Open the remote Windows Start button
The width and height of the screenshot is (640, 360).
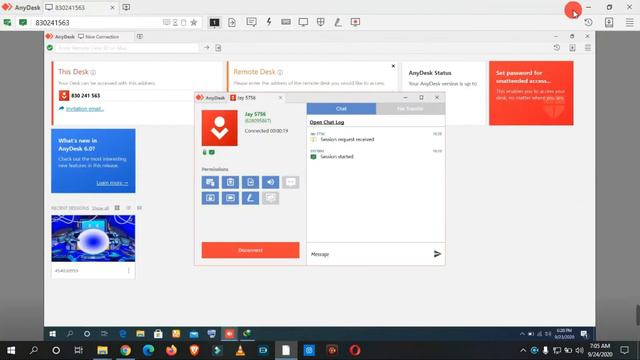pyautogui.click(x=53, y=334)
